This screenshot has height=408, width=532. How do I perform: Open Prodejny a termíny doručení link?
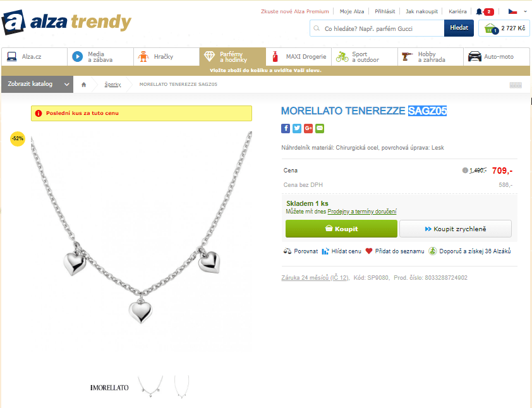click(361, 212)
